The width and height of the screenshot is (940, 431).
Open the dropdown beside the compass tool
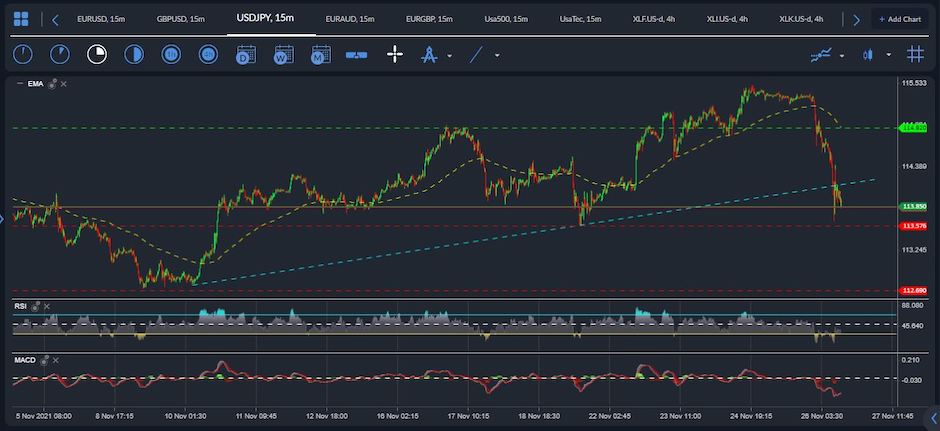tap(450, 56)
